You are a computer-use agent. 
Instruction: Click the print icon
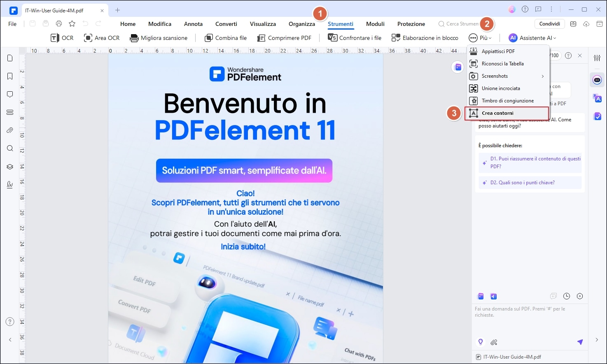tap(59, 24)
